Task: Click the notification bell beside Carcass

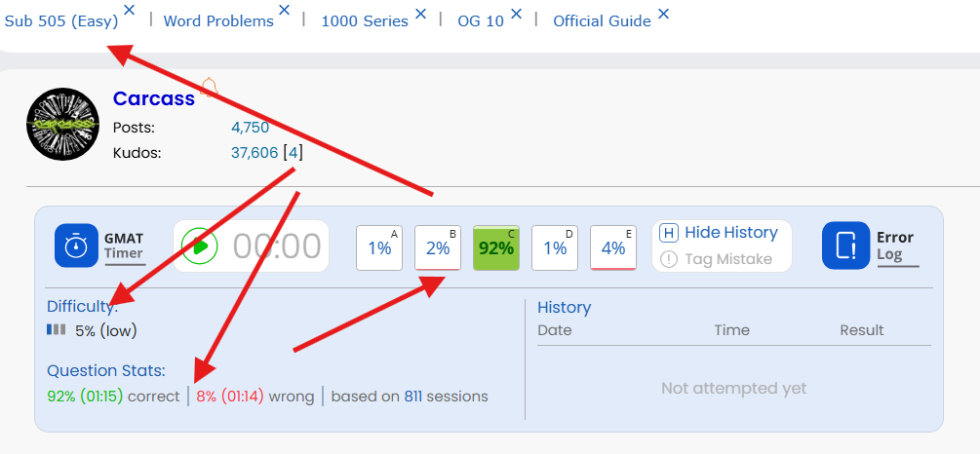Action: [209, 88]
